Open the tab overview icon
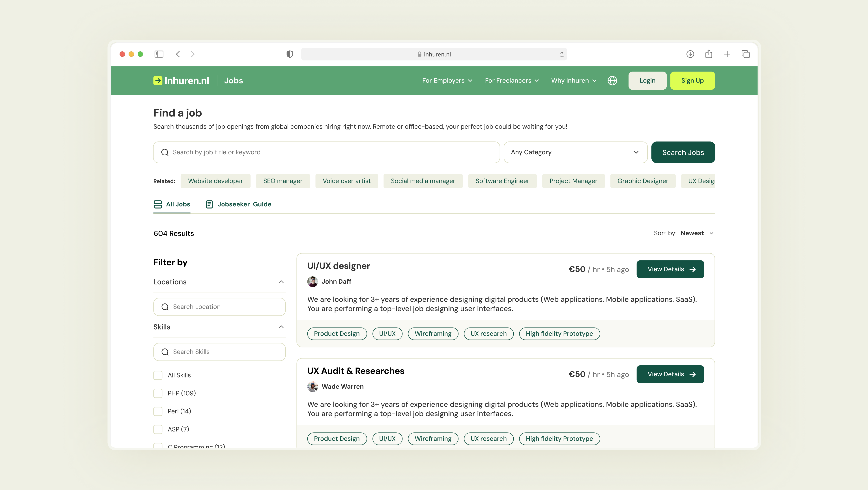This screenshot has height=490, width=868. (x=745, y=54)
